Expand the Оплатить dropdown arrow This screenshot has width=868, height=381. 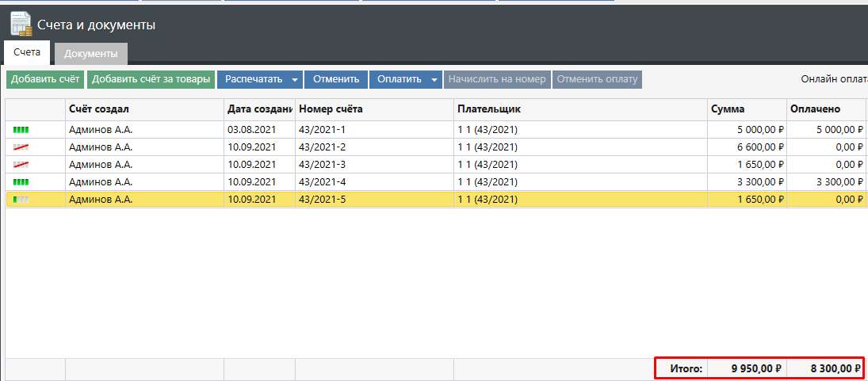(434, 79)
